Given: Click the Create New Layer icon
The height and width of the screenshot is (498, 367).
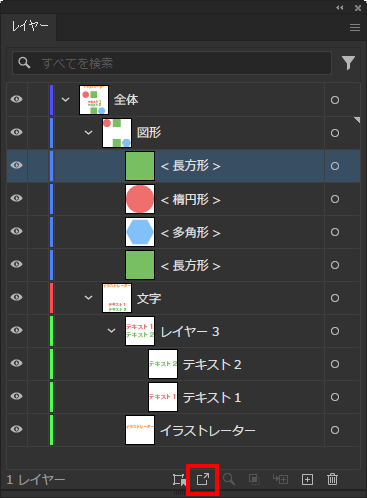Looking at the screenshot, I should pyautogui.click(x=307, y=479).
